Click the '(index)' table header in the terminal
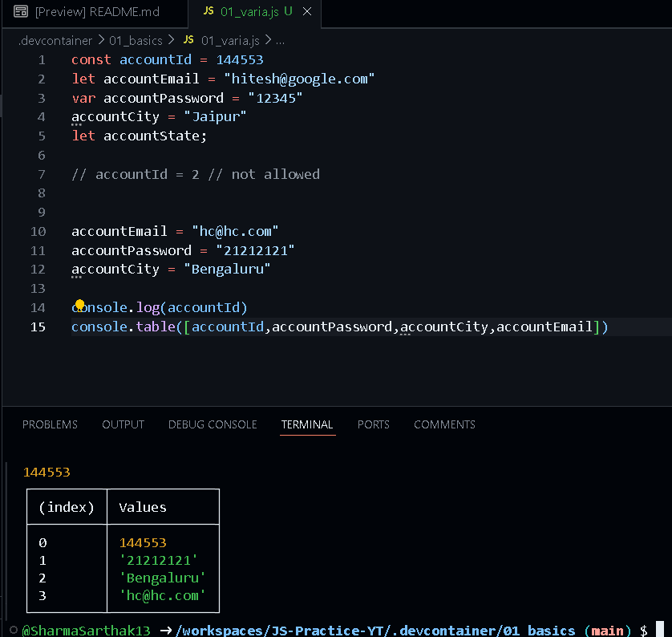The height and width of the screenshot is (637, 672). 67,508
